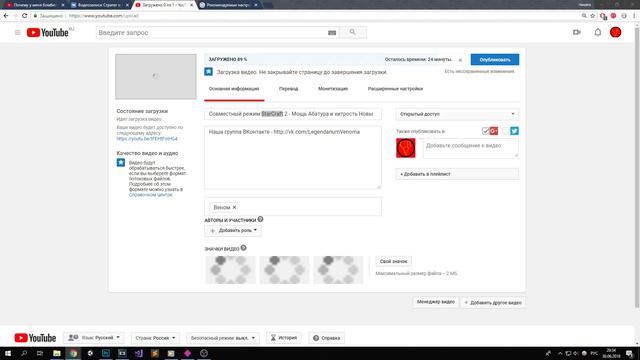Switch to the Основная информация tab

click(234, 89)
